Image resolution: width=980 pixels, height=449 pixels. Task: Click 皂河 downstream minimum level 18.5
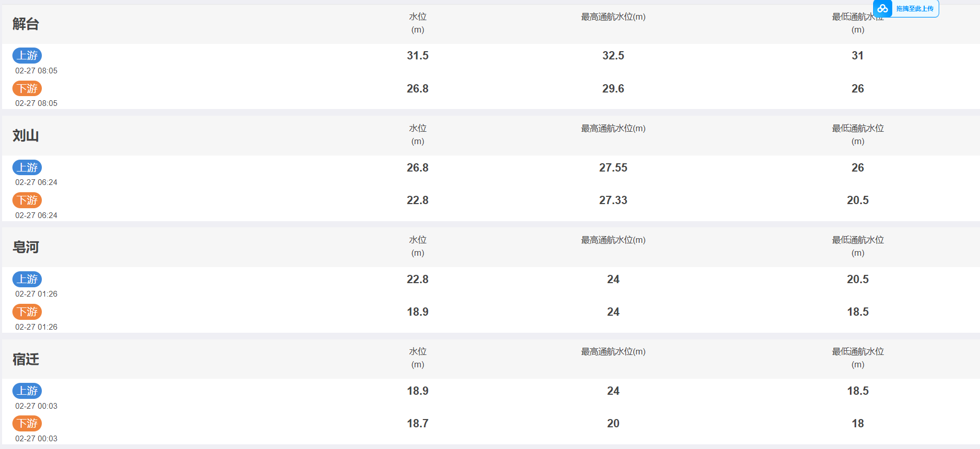[x=858, y=312]
